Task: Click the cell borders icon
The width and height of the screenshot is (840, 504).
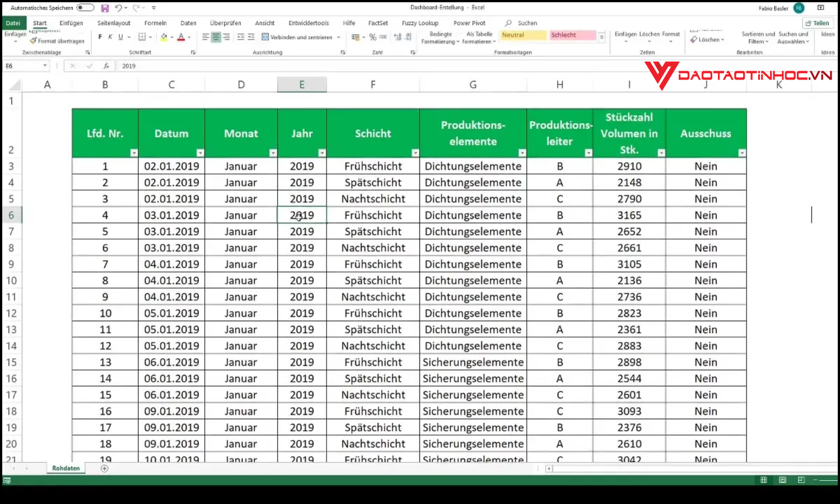Action: point(142,37)
